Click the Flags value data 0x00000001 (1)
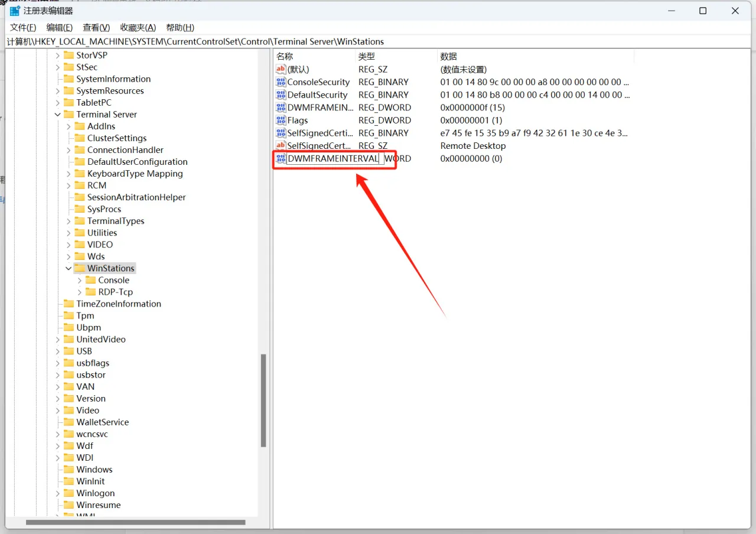 [x=471, y=121]
